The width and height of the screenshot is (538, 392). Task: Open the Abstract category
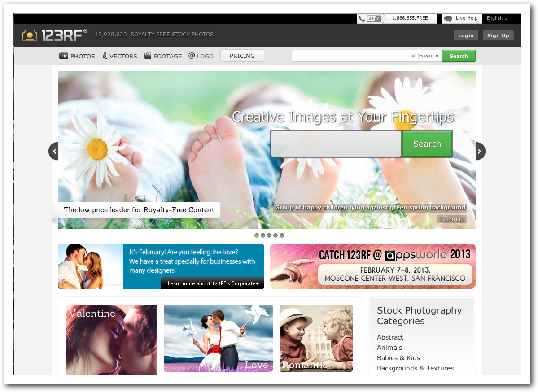click(x=390, y=337)
